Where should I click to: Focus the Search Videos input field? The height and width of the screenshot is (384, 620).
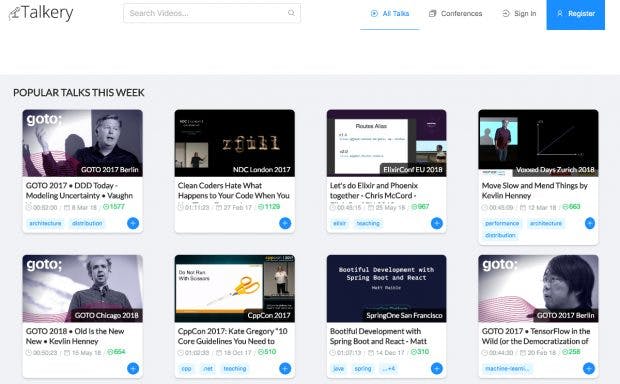click(x=212, y=13)
